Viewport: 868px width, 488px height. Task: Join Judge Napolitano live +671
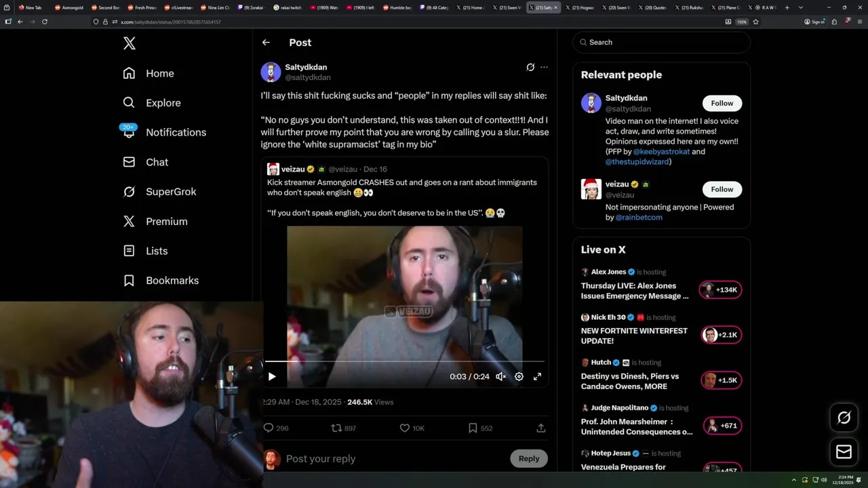click(x=721, y=426)
